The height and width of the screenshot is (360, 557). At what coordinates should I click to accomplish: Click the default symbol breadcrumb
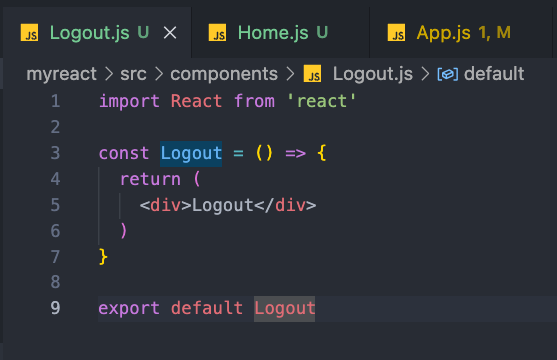click(x=494, y=74)
